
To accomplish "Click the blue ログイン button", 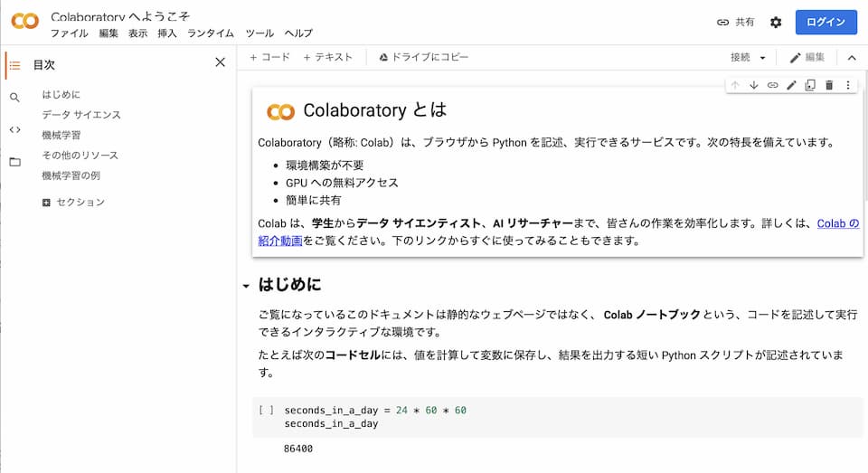I will [x=826, y=23].
